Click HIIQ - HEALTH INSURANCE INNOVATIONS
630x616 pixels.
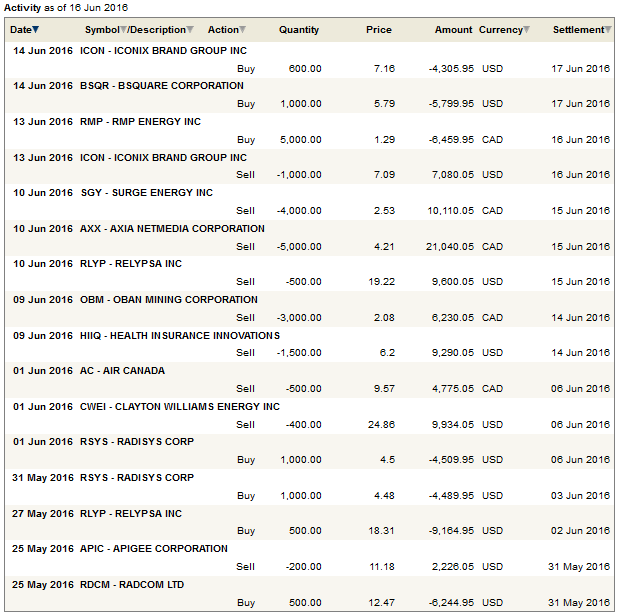point(180,336)
